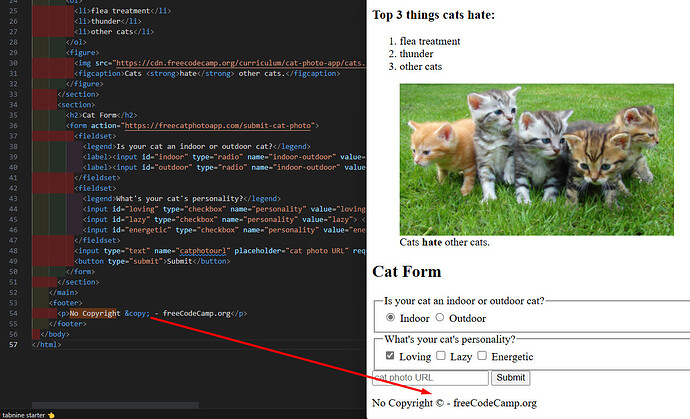Screen dimensions: 690x419
Task: Click the kittens photo in the preview
Action: tap(536, 159)
